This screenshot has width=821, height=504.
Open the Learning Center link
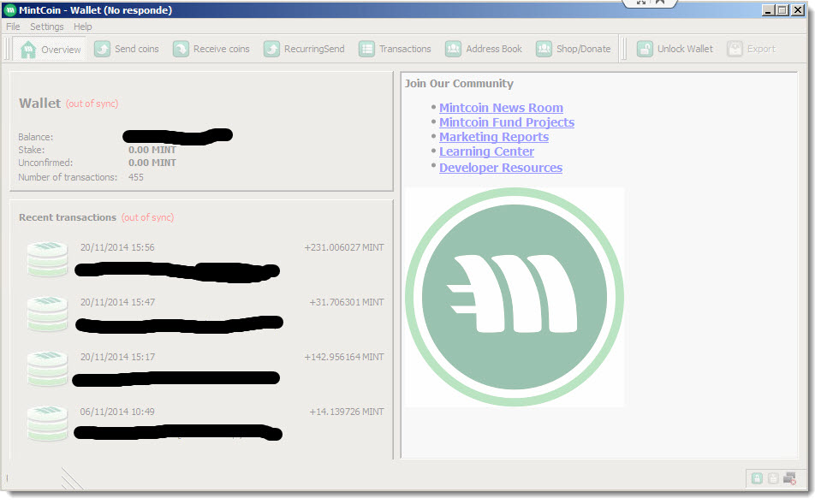(x=486, y=151)
